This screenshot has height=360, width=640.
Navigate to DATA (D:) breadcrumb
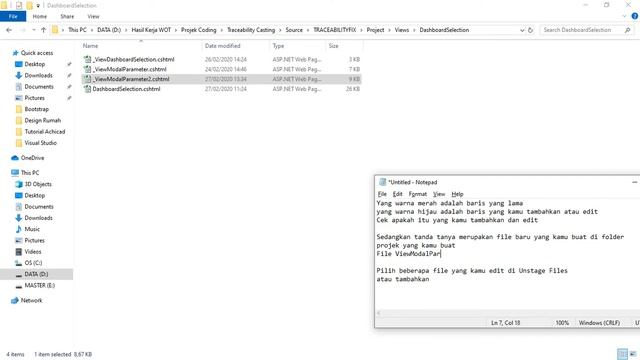(109, 30)
